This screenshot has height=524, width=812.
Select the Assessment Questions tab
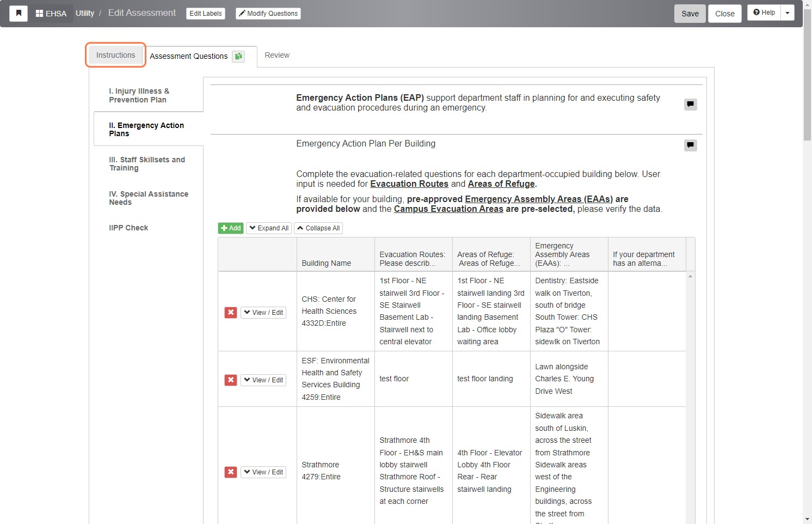coord(189,56)
